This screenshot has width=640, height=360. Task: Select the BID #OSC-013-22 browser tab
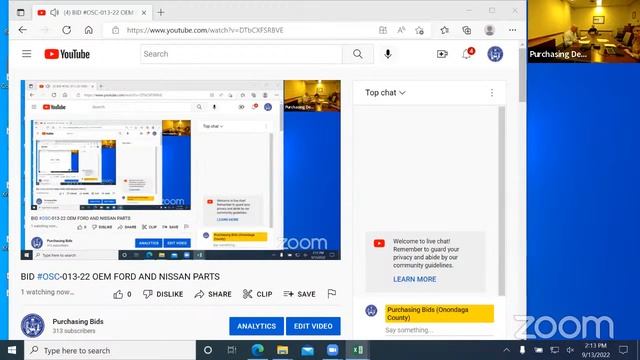coord(92,12)
